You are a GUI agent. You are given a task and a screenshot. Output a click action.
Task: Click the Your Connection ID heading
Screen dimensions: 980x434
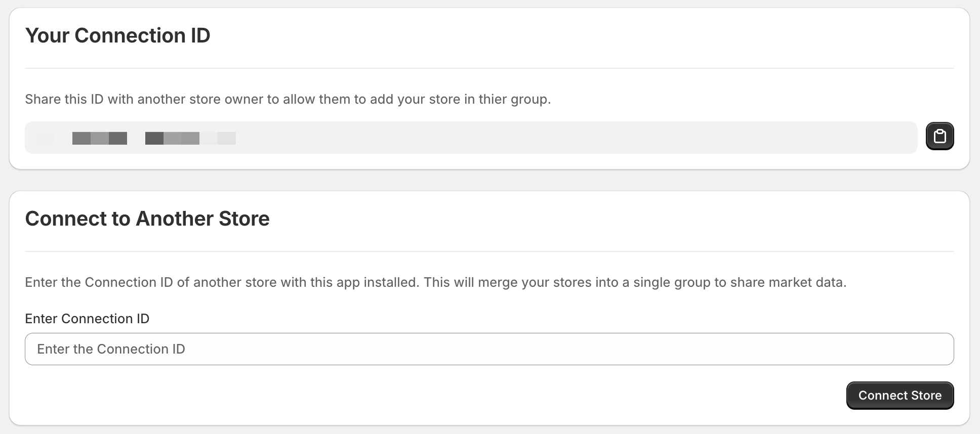pos(117,35)
